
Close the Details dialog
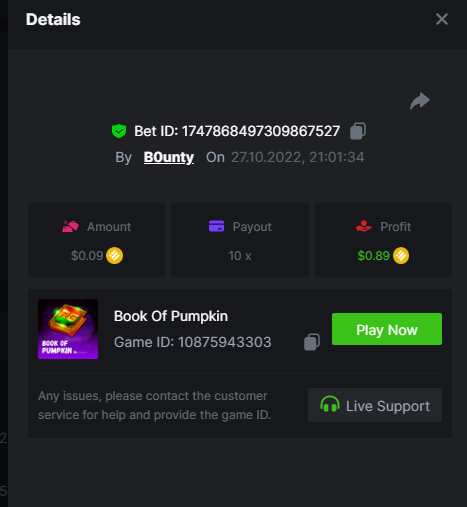point(442,19)
